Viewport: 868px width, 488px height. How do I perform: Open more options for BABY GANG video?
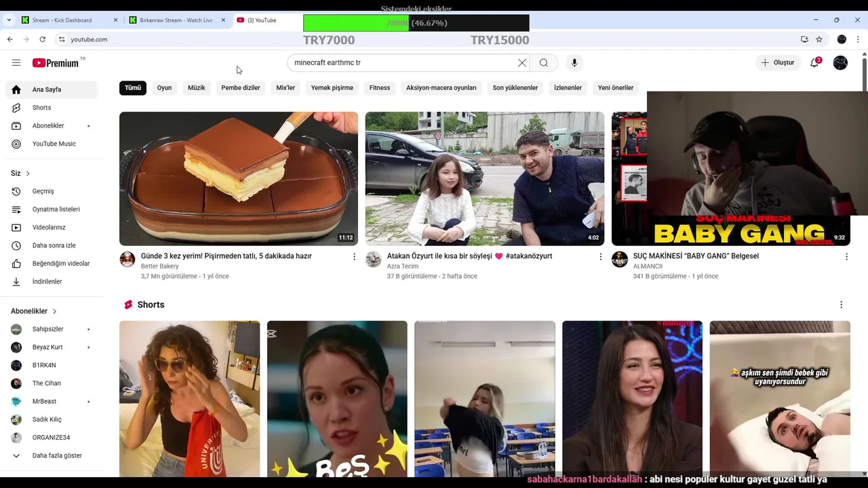[x=846, y=257]
